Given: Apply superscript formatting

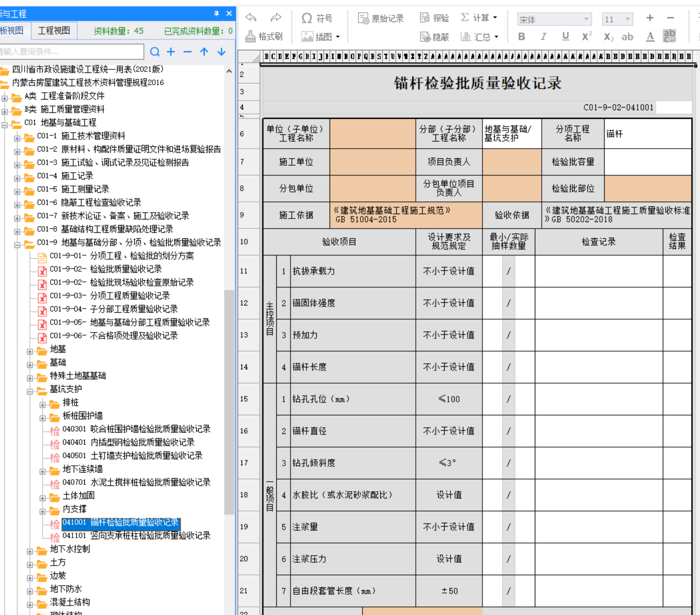Looking at the screenshot, I should [586, 36].
